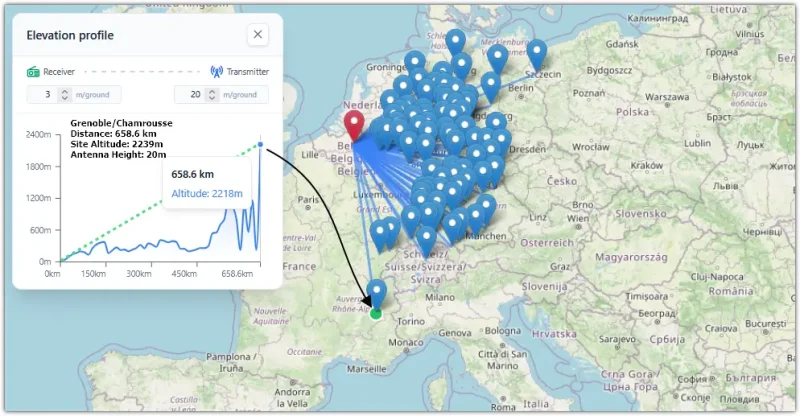Click the Transmitter antenna icon
Screen dimensions: 800x416
217,72
